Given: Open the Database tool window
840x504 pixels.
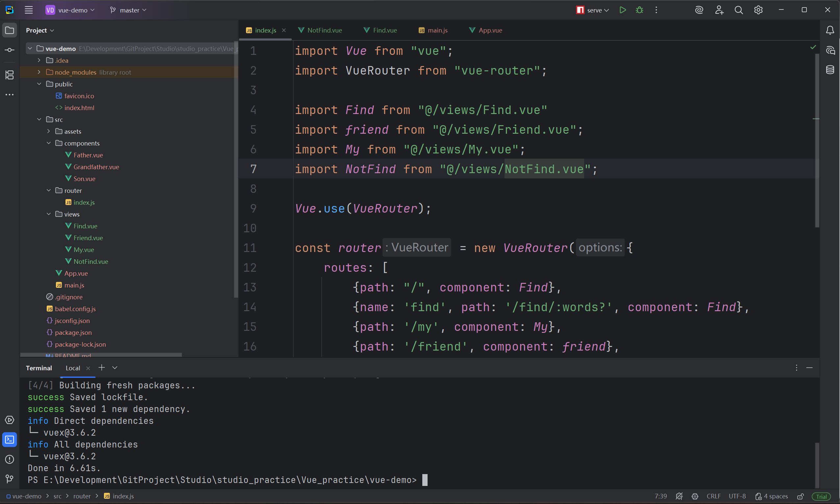Looking at the screenshot, I should (x=830, y=70).
